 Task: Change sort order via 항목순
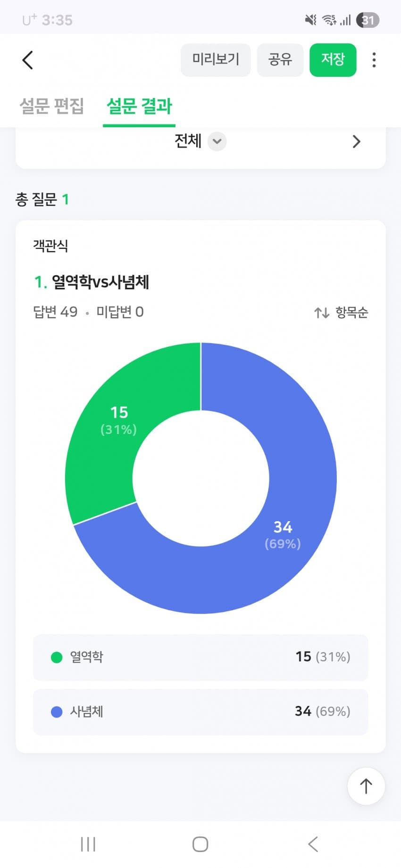(x=351, y=312)
